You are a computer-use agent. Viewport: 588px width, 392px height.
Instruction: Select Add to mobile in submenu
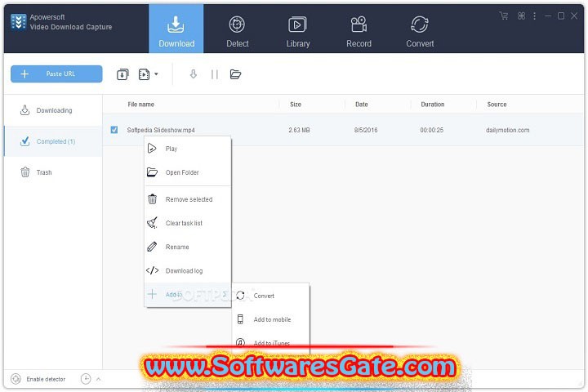click(x=271, y=319)
